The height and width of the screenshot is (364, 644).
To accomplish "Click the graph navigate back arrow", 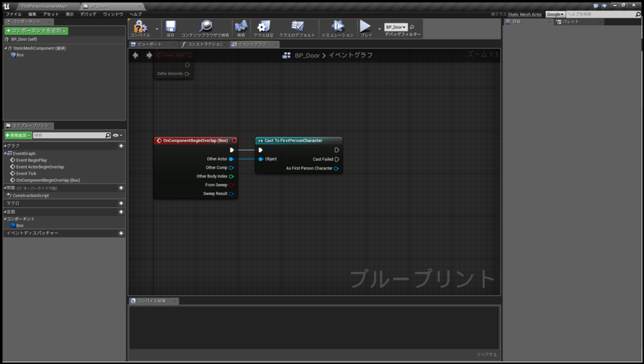I will [x=136, y=55].
